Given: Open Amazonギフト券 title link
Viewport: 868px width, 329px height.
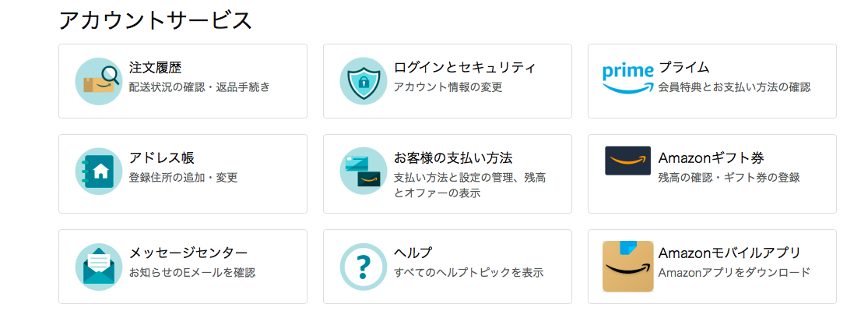Looking at the screenshot, I should point(712,157).
